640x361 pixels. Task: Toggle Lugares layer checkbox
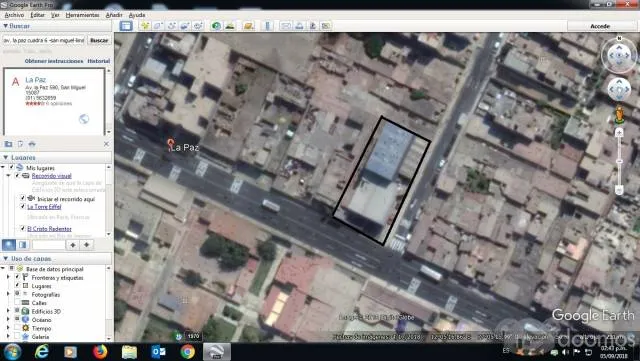click(17, 285)
